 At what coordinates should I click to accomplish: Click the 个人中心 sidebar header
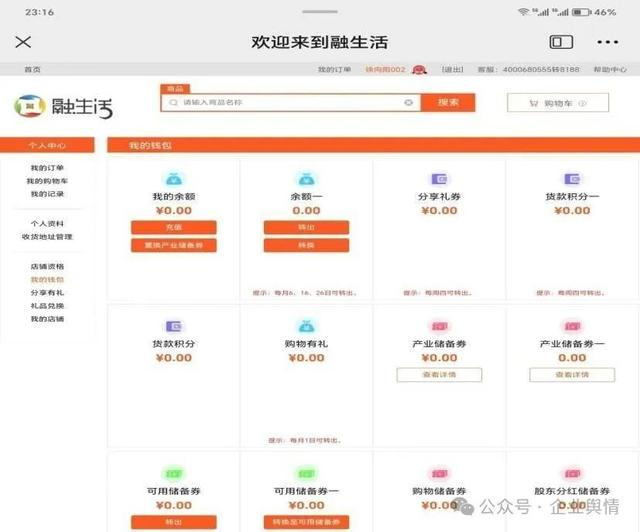tap(47, 145)
